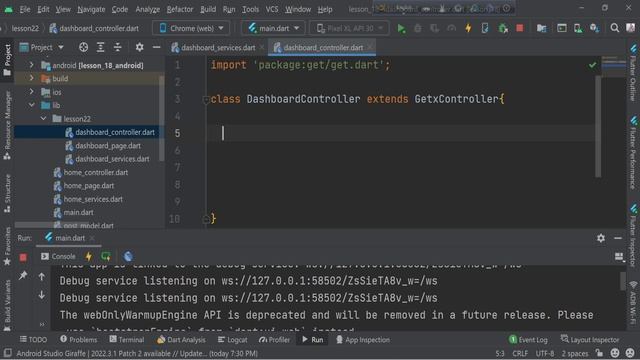Open Flutter Inspector side panel
This screenshot has width=640, height=360.
633,236
